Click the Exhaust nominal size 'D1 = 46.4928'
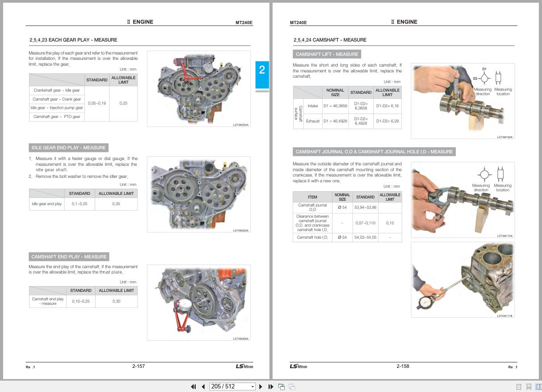542x392 pixels. (x=335, y=121)
